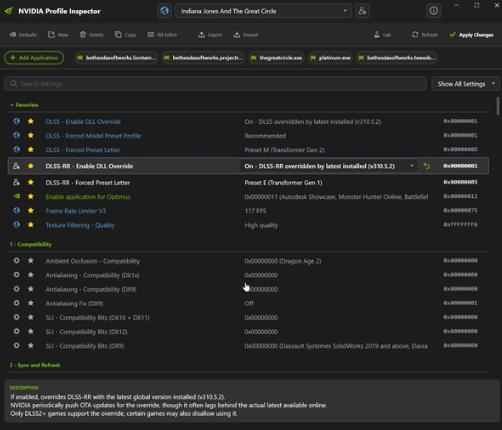Screen dimensions: 502x430
Task: Select the DLSS-RR - Forced Preset Letter setting name
Action: 88,183
